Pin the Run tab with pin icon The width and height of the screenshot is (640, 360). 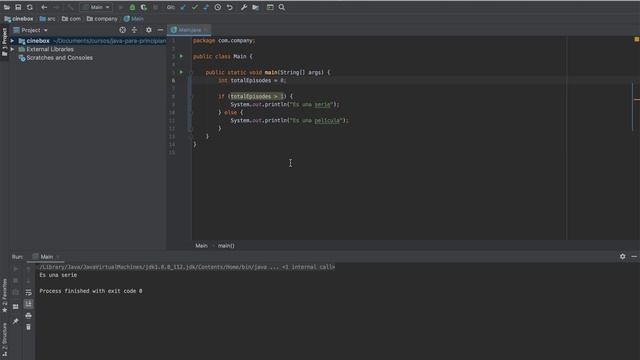click(x=16, y=322)
